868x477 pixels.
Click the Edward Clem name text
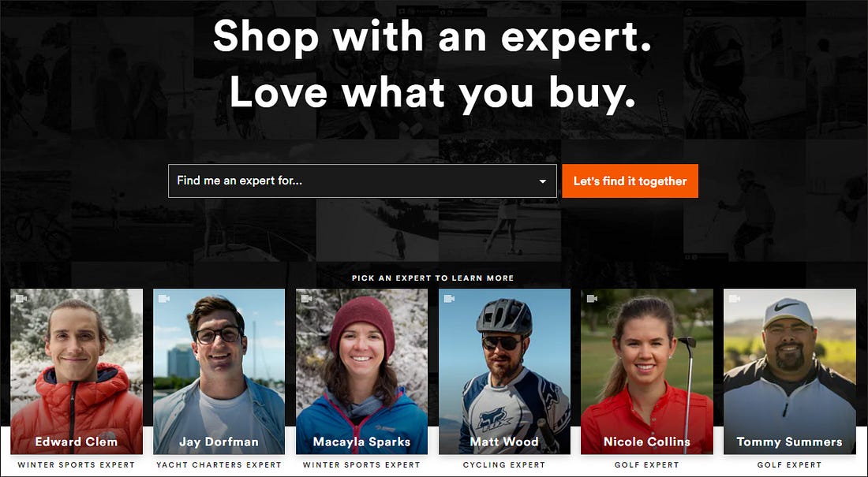(x=77, y=442)
